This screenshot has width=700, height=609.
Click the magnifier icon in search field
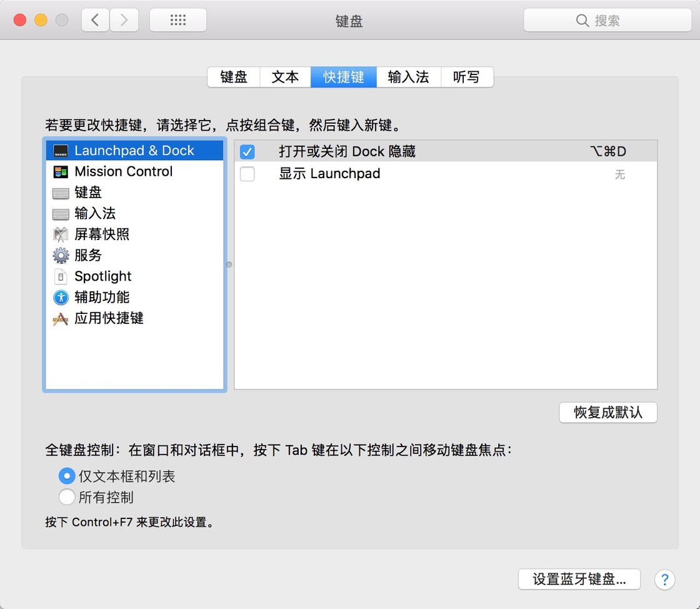click(582, 21)
